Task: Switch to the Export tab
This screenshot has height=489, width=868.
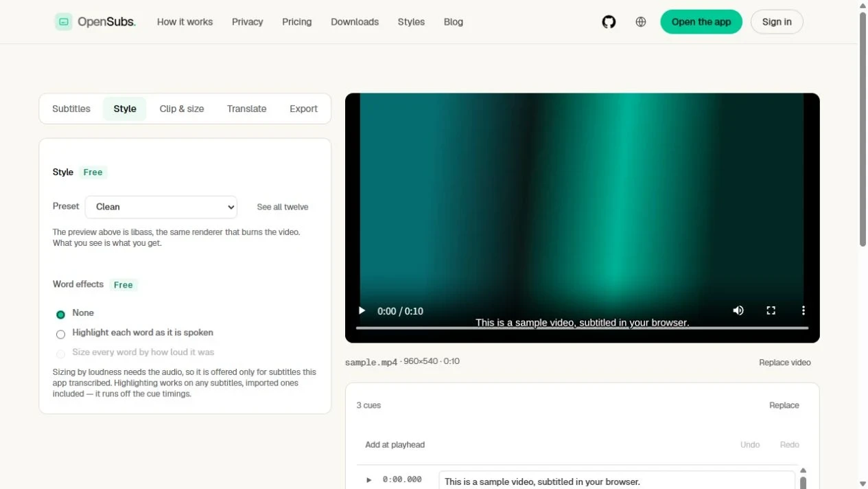Action: pyautogui.click(x=303, y=109)
